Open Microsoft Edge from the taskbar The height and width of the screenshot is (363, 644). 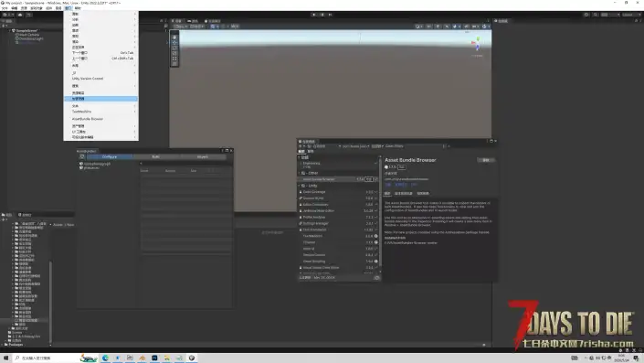pyautogui.click(x=106, y=358)
